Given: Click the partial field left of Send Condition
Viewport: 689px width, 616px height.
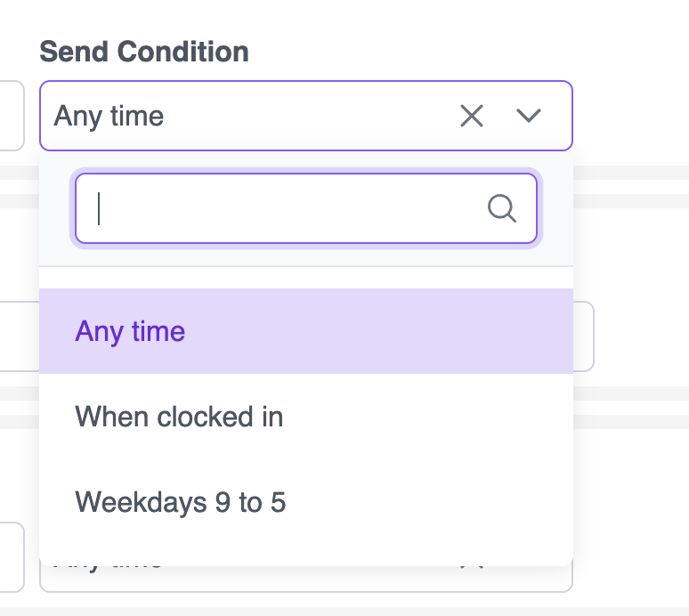Looking at the screenshot, I should 11,116.
